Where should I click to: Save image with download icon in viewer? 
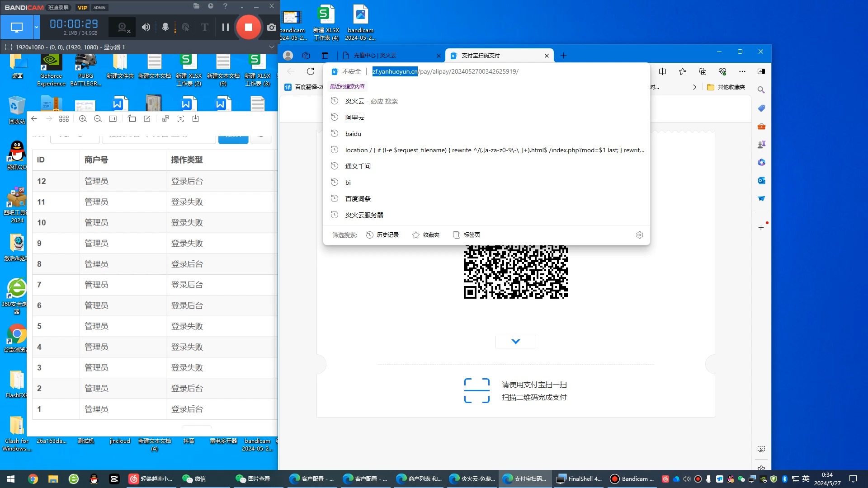[195, 118]
